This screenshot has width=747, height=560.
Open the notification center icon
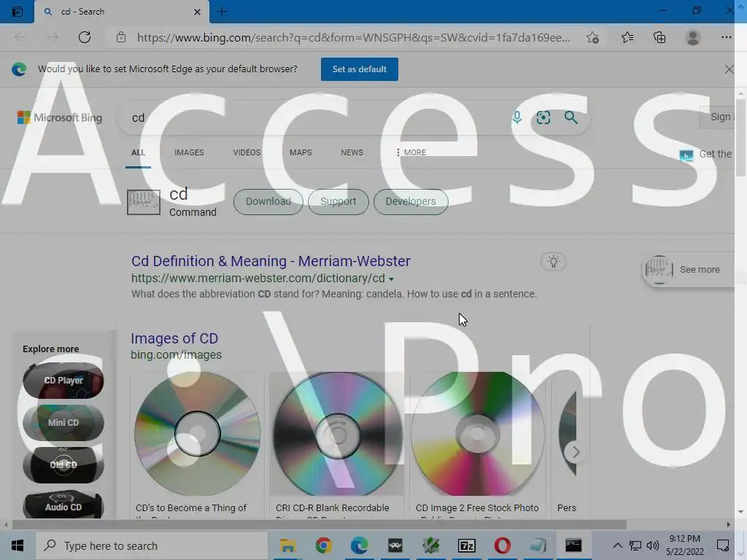tap(723, 545)
